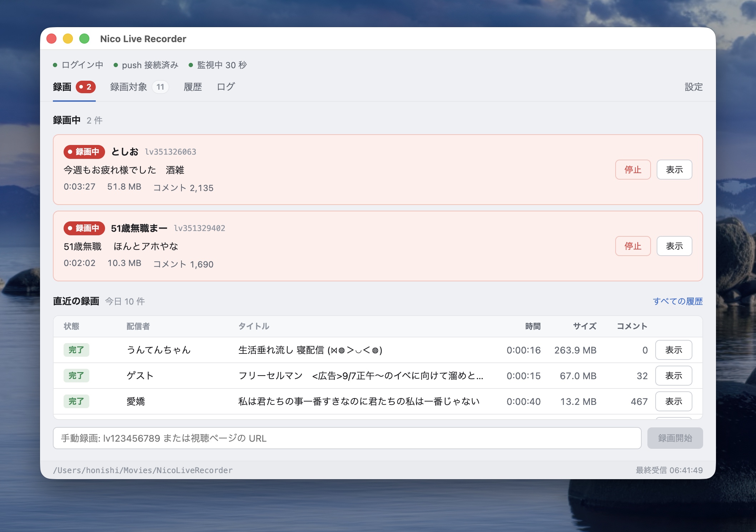756x532 pixels.
Task: Open 設定 settings
Action: tap(693, 87)
